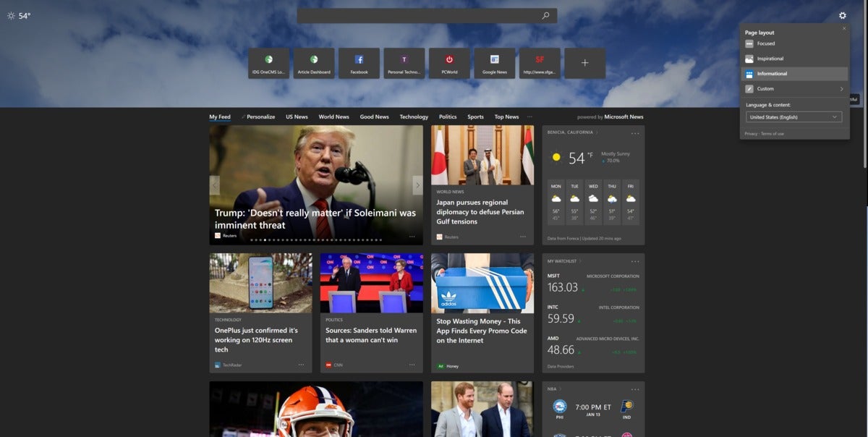Open the Personal Technology quick link tile
Image resolution: width=868 pixels, height=437 pixels.
404,63
